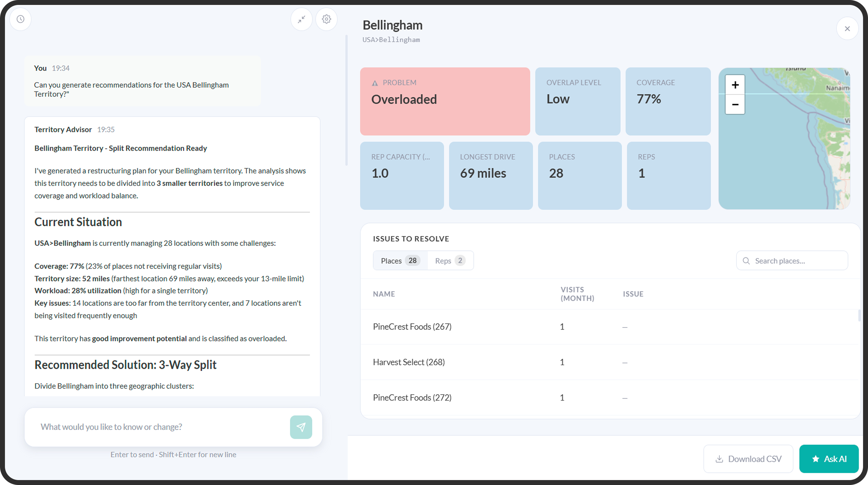Click the Territory Advisor message sender name
The height and width of the screenshot is (485, 868).
point(63,130)
